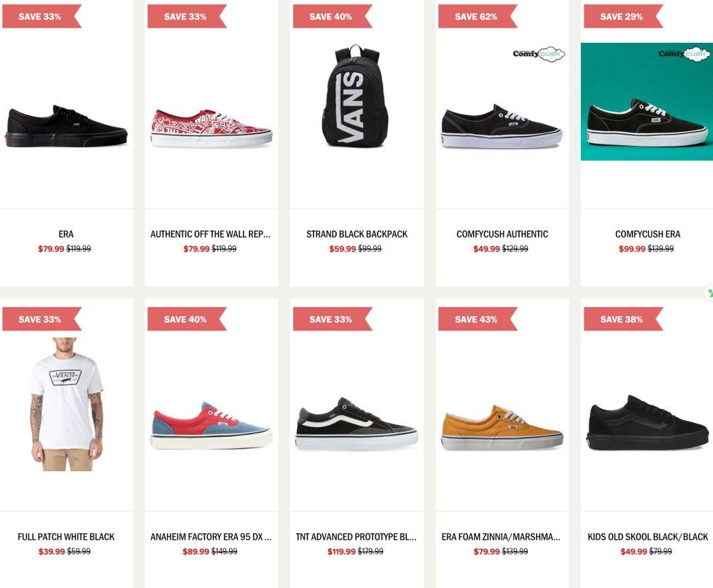
Task: Click the $49.99 price of ComfyCush Authentic
Action: pyautogui.click(x=486, y=249)
